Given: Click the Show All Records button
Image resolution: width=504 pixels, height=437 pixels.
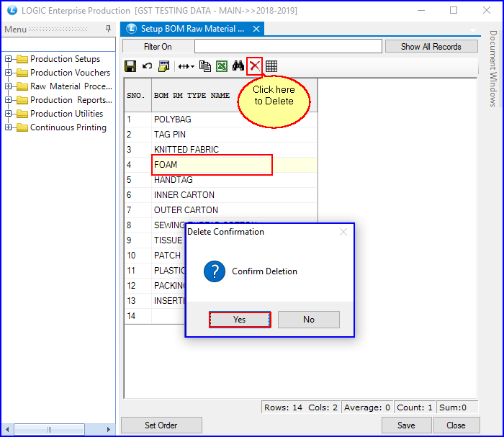Looking at the screenshot, I should click(x=431, y=46).
